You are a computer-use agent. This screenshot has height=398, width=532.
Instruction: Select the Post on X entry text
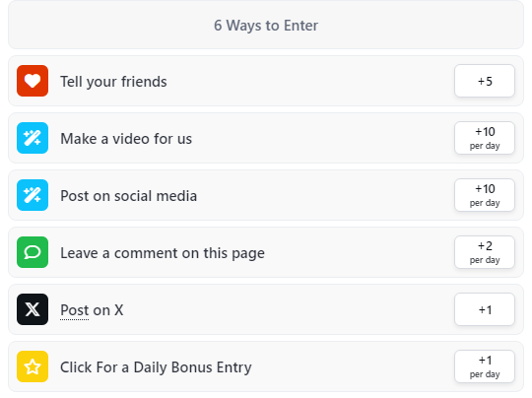[92, 310]
